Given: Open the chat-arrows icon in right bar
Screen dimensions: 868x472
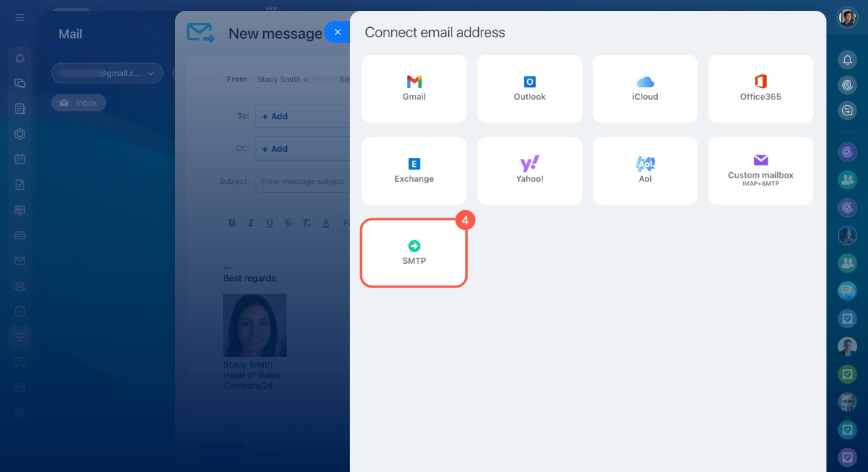Looking at the screenshot, I should tap(848, 111).
